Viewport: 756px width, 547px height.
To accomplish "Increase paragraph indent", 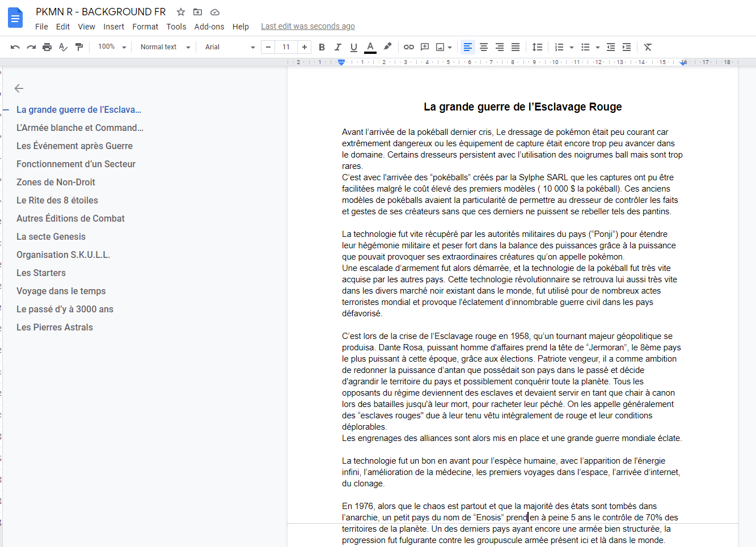I will point(627,47).
